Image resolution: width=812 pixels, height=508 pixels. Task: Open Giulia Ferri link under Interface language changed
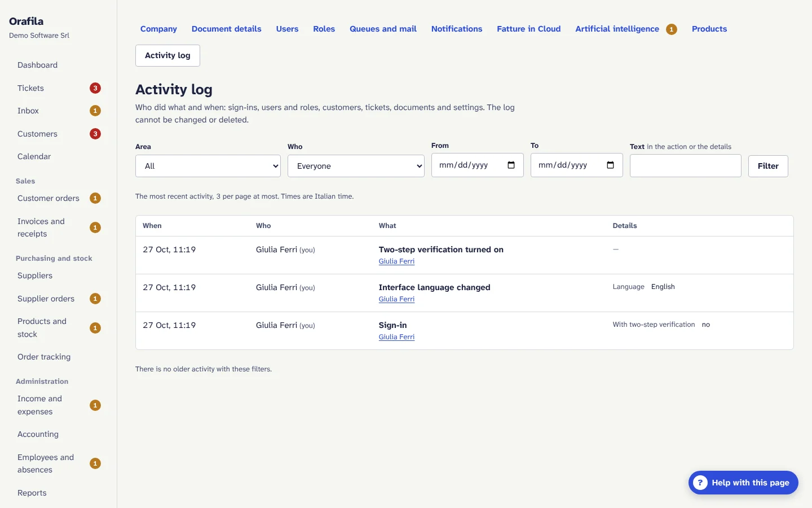pos(396,299)
